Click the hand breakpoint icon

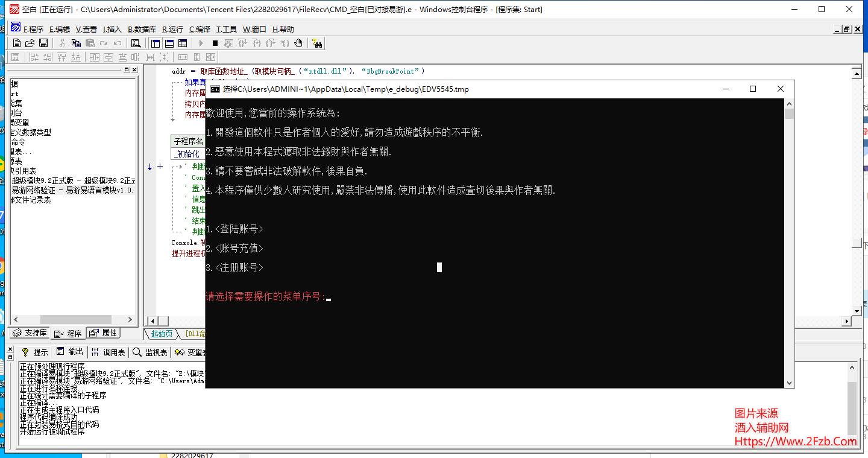[x=298, y=43]
